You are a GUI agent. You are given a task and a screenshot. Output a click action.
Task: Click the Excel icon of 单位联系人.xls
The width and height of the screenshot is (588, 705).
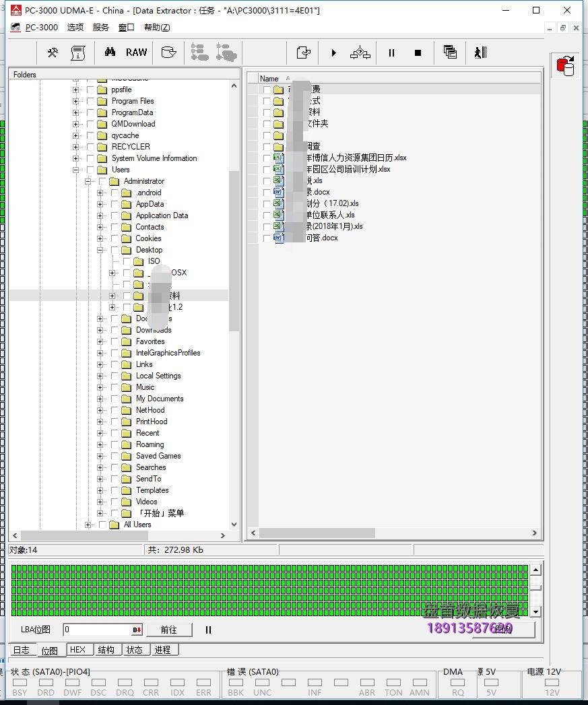coord(278,215)
